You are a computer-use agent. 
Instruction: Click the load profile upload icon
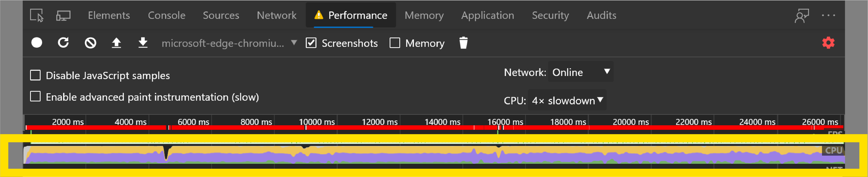[x=116, y=43]
